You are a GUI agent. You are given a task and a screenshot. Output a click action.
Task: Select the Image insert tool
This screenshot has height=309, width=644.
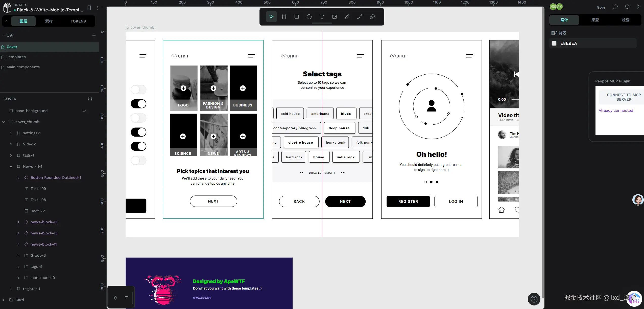(x=335, y=17)
